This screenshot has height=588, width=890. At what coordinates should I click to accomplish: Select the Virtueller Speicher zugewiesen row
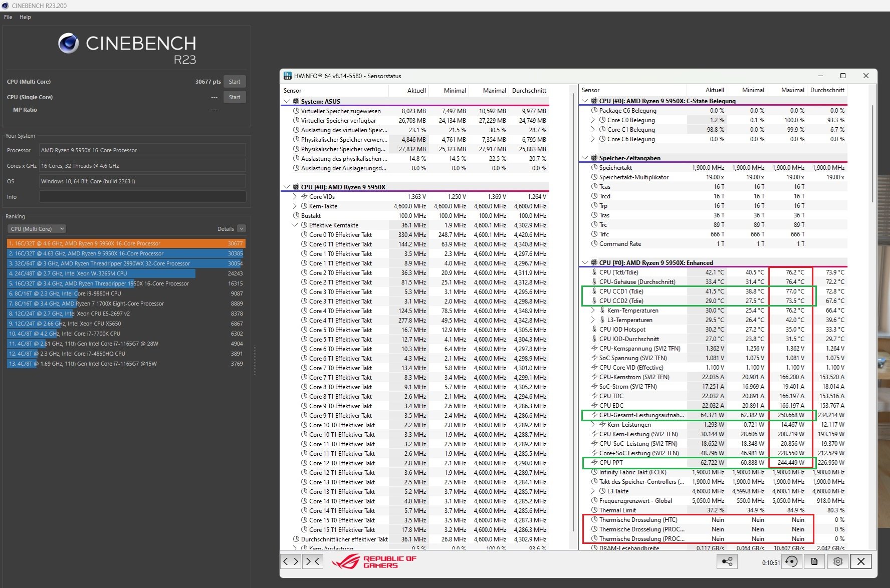point(416,111)
